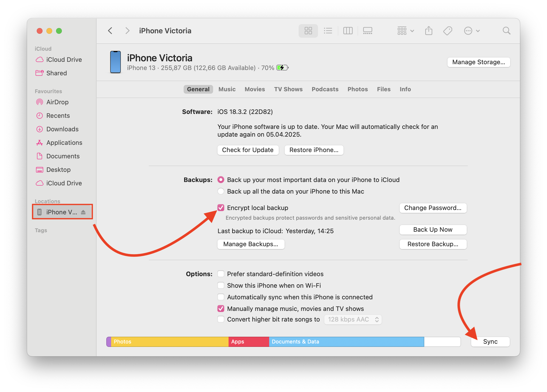Click Restore iPhone... button
This screenshot has height=392, width=547.
pyautogui.click(x=314, y=150)
